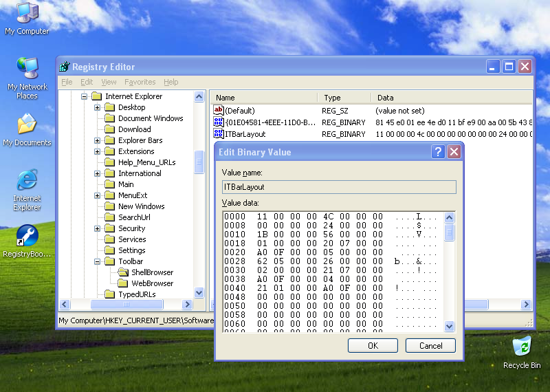Viewport: 550px width, 392px height.
Task: Click the TypedURLs folder icon
Action: click(x=110, y=294)
